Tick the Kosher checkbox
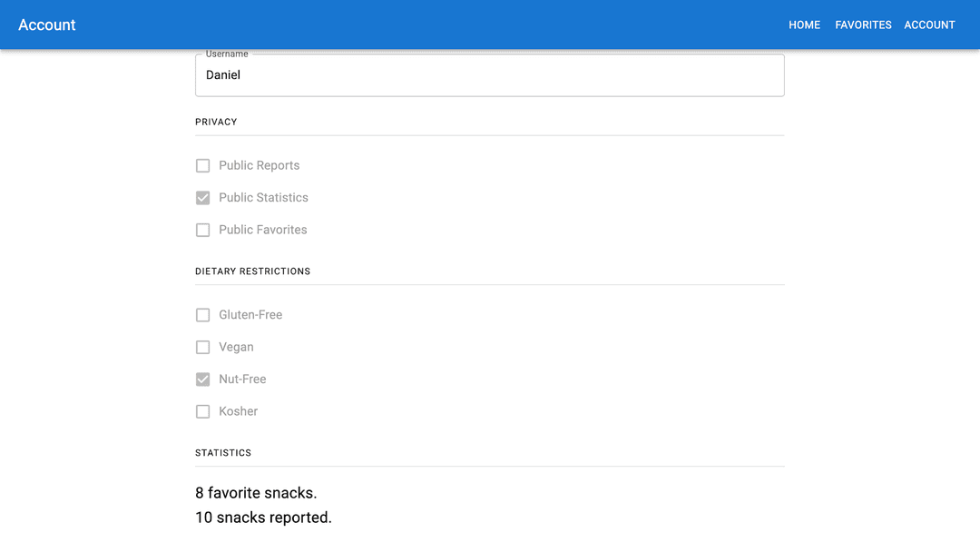The width and height of the screenshot is (980, 552). [202, 411]
